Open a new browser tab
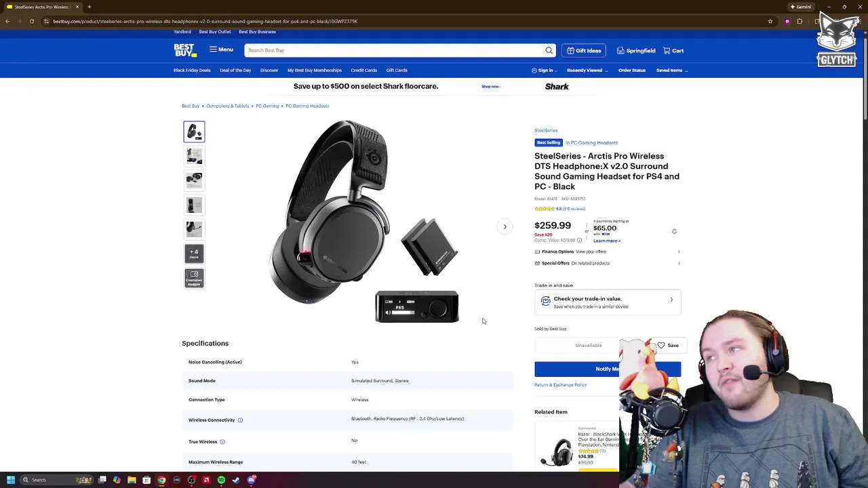Image resolution: width=868 pixels, height=488 pixels. pyautogui.click(x=89, y=7)
